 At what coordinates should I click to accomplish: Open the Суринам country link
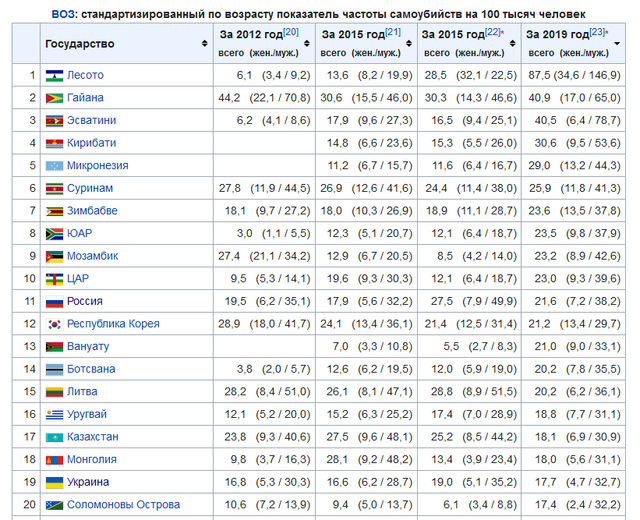pos(90,188)
